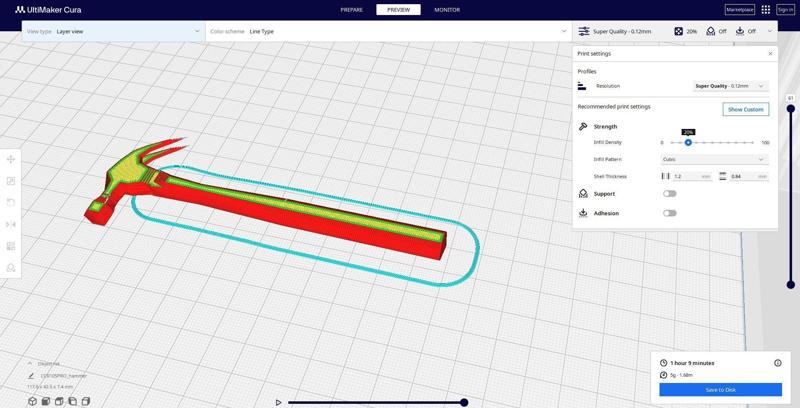
Task: Click the Sign in button
Action: 785,10
